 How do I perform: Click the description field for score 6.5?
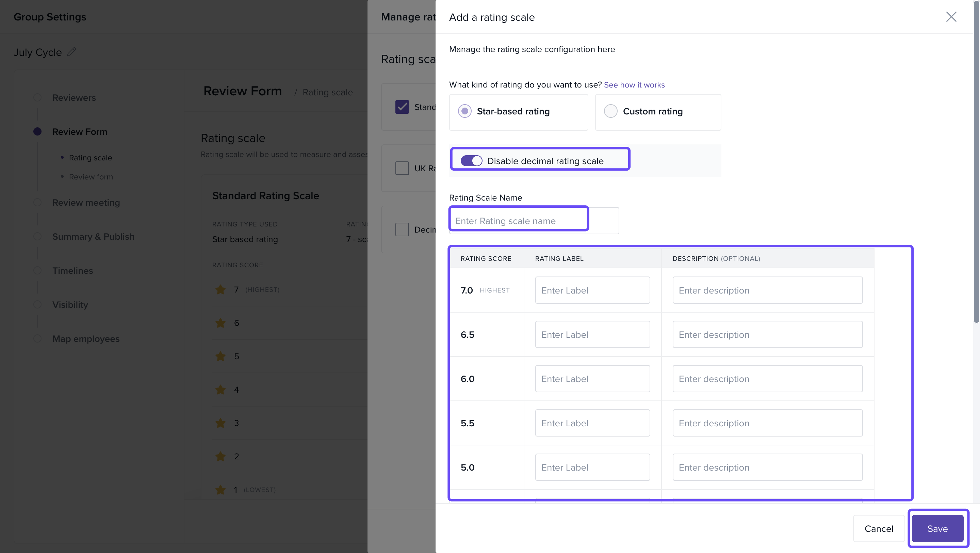(x=767, y=334)
